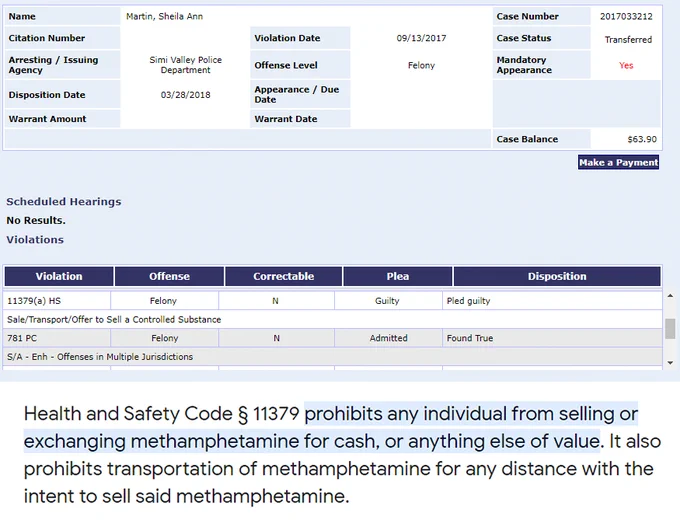Click the highlighted text about selling methamphetamine
This screenshot has width=680, height=520.
tap(330, 427)
